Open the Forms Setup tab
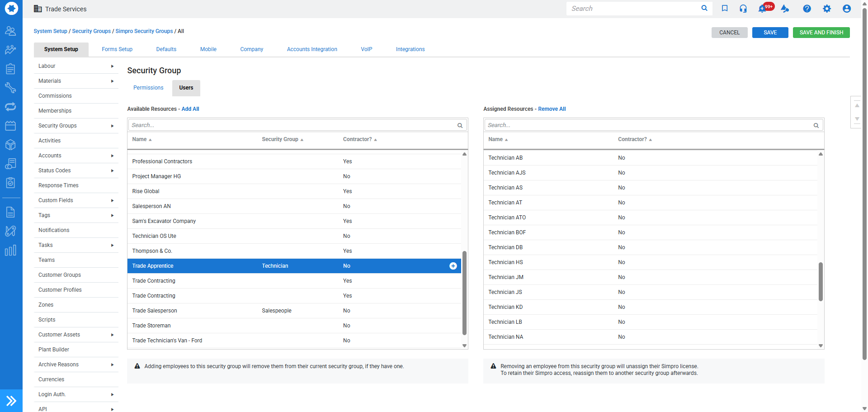Image resolution: width=868 pixels, height=412 pixels. [117, 49]
